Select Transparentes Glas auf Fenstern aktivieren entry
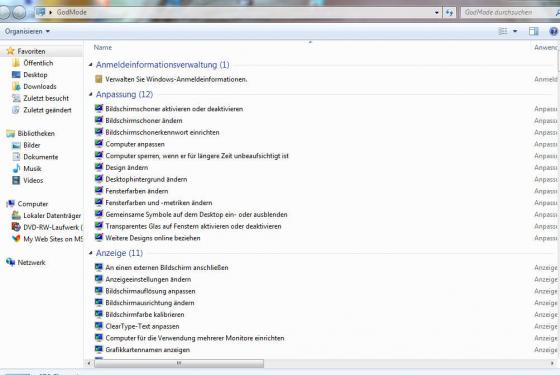560x375 pixels. (x=193, y=226)
